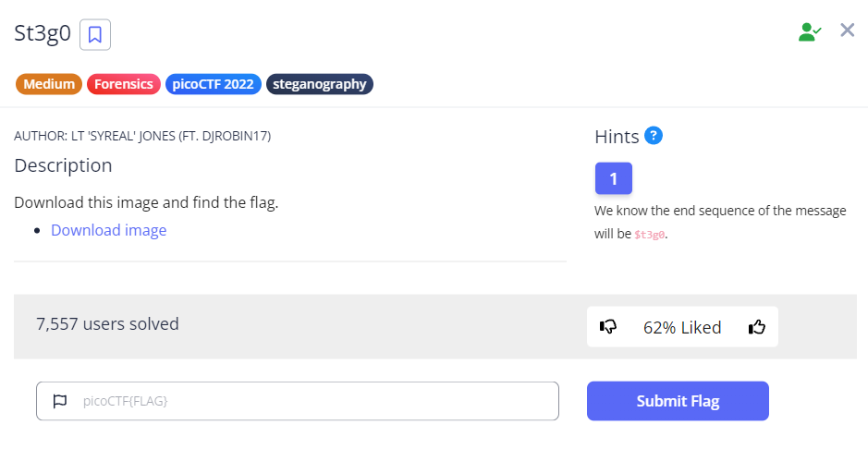Click the flag icon in the input box
This screenshot has width=868, height=449.
(x=60, y=401)
